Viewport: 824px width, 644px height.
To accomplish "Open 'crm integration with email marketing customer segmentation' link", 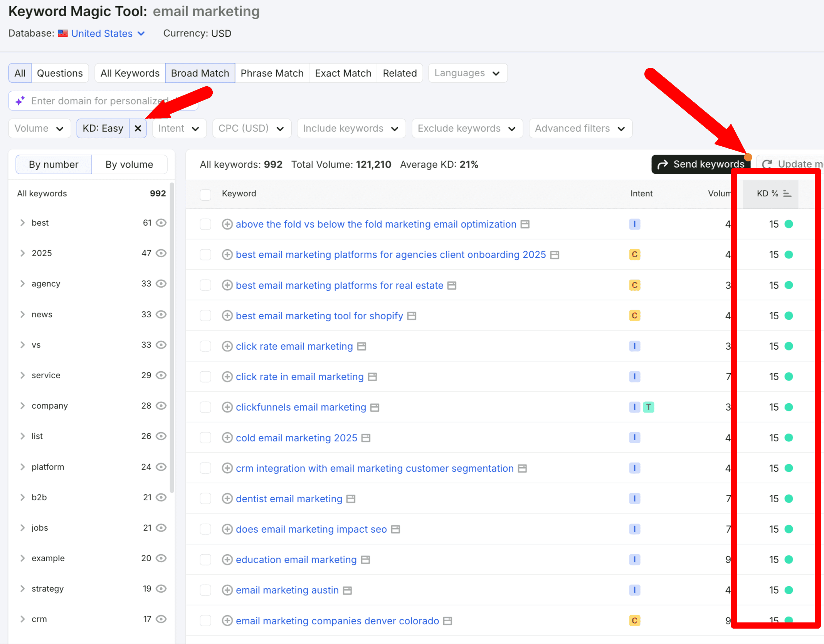I will 375,468.
